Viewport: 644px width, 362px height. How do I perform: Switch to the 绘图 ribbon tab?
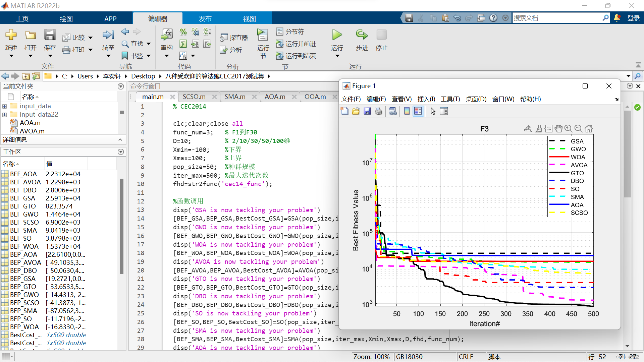pyautogui.click(x=66, y=19)
